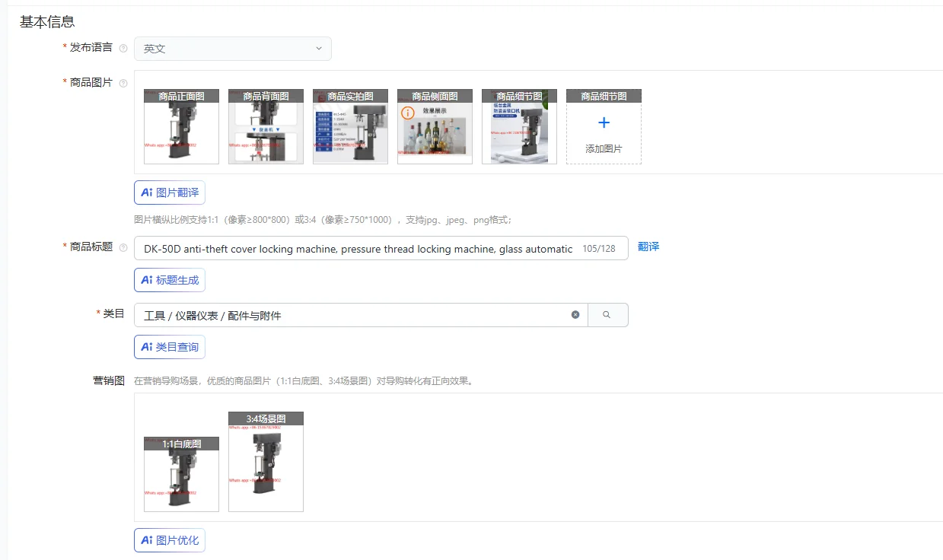Click the AI 图片优化 button
Screen dimensions: 943x560
170,540
